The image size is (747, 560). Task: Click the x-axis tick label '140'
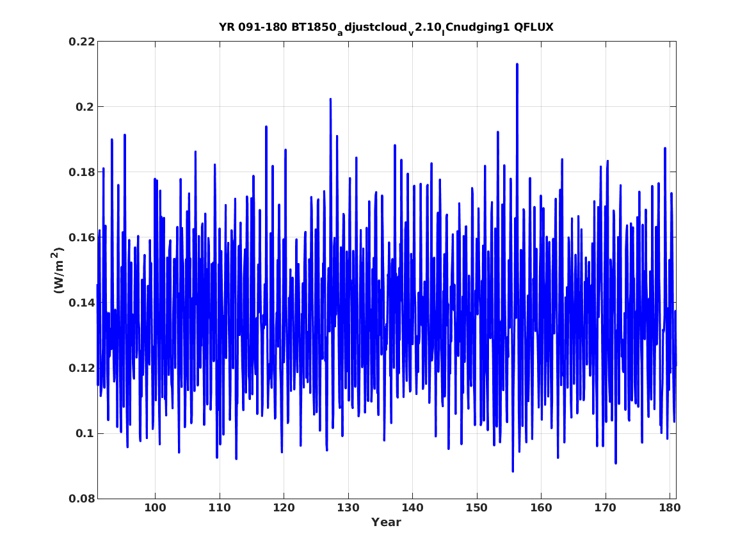[412, 508]
